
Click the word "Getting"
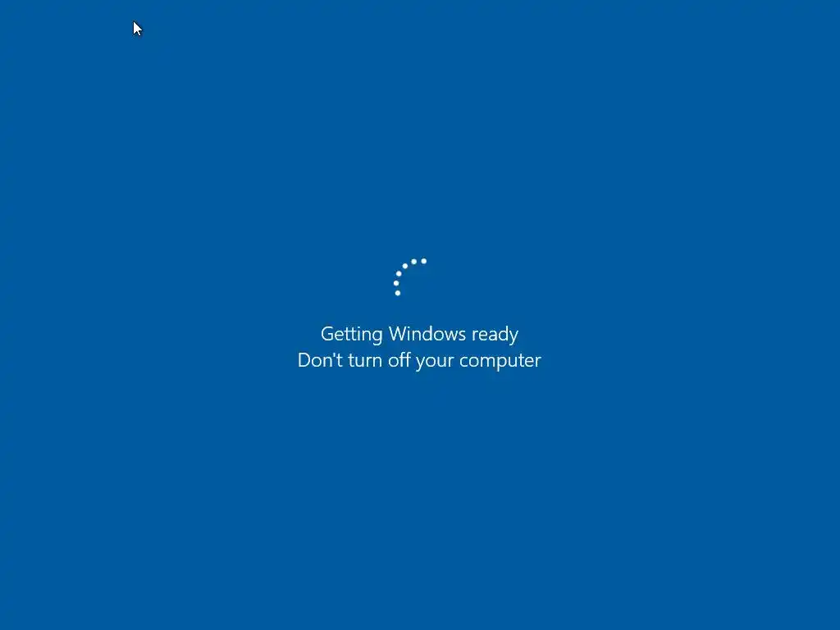tap(351, 335)
